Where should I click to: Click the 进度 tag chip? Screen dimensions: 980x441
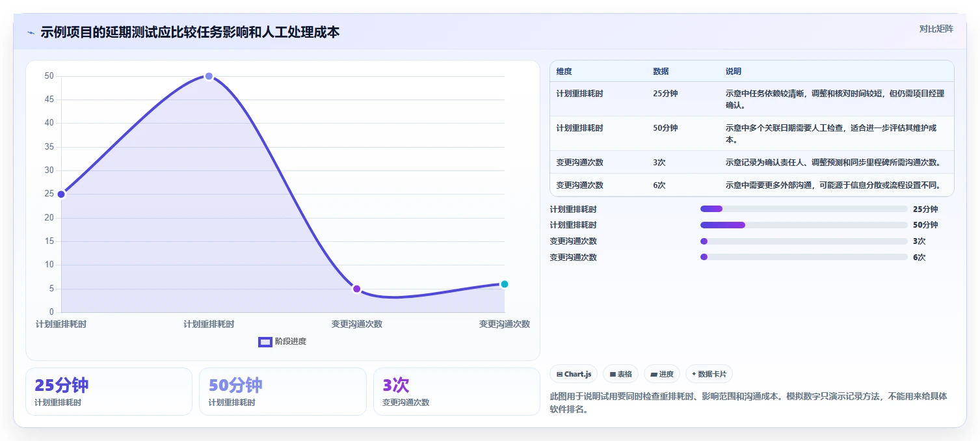(662, 374)
